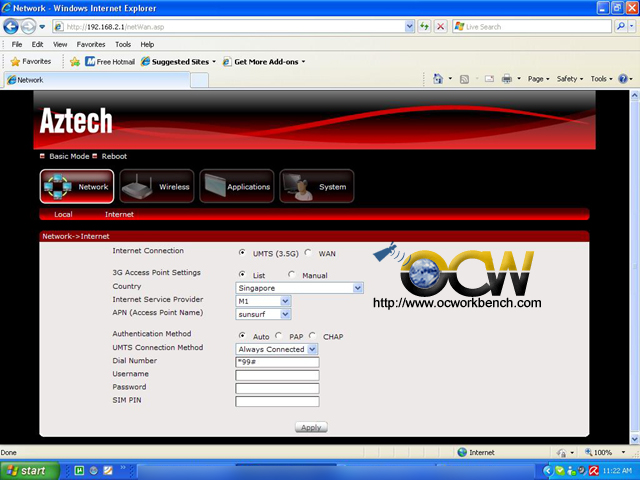
Task: Open UMTS Connection Method dropdown
Action: 277,349
